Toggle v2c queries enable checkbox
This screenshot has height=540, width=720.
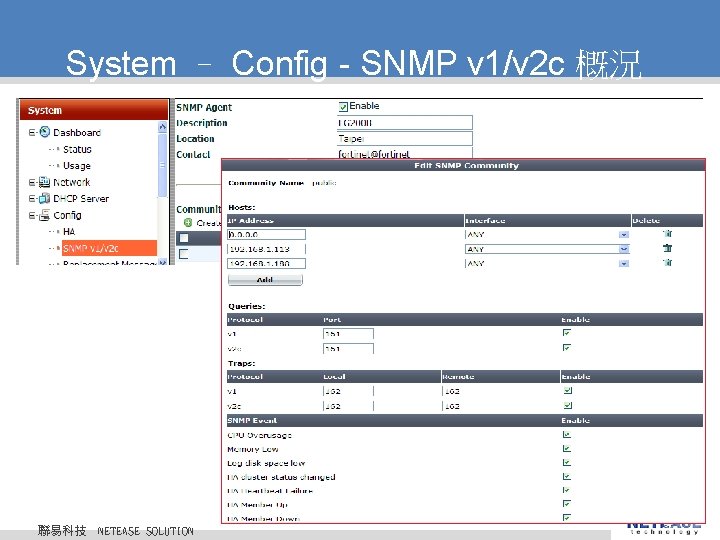click(567, 348)
